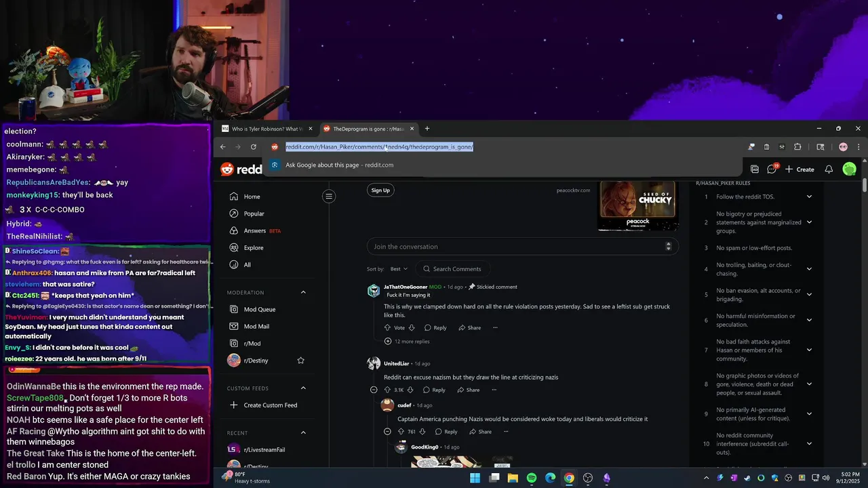Collapse UnitedLiar's comment thread
This screenshot has width=868, height=488.
374,390
